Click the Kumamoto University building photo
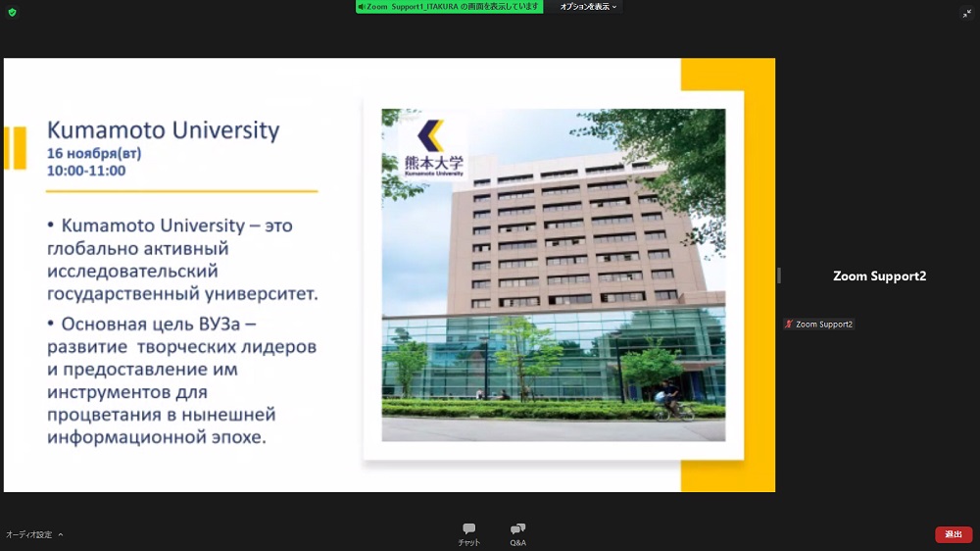 tap(554, 275)
